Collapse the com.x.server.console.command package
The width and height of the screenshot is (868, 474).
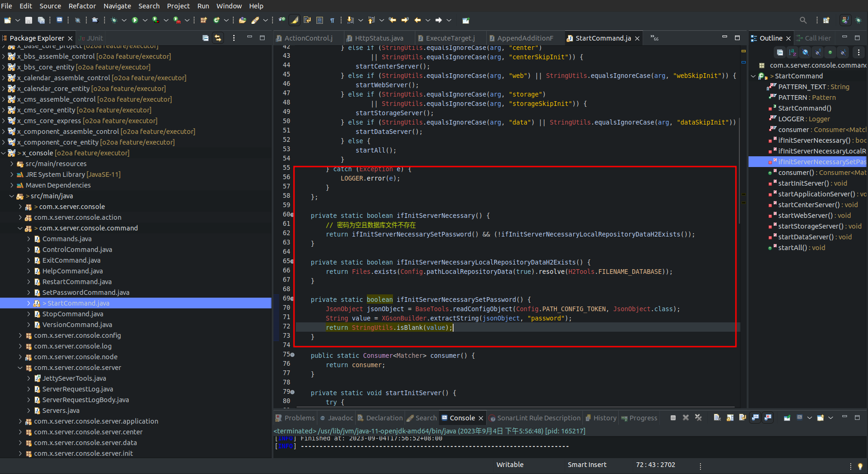tap(20, 228)
